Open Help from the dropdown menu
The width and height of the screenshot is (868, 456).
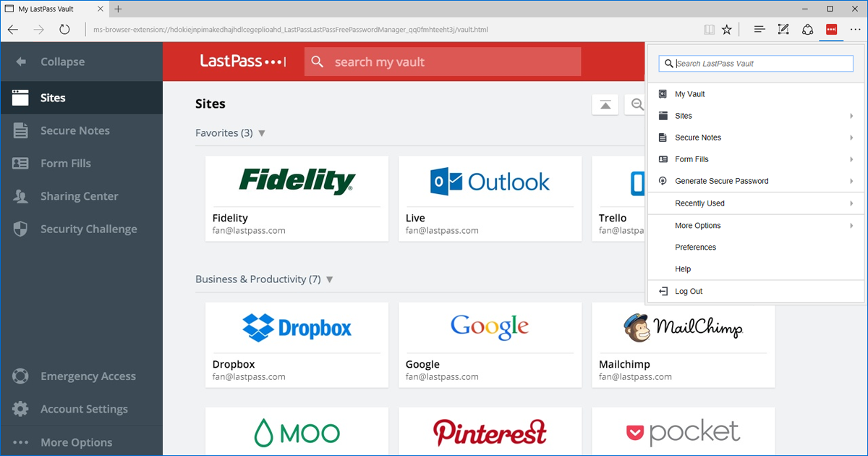682,269
